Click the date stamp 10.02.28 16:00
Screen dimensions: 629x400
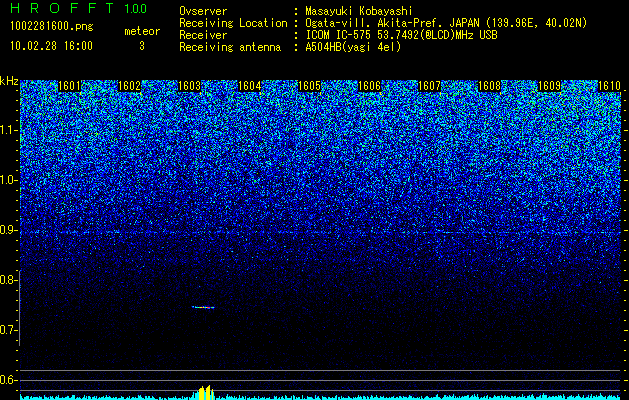[x=51, y=46]
